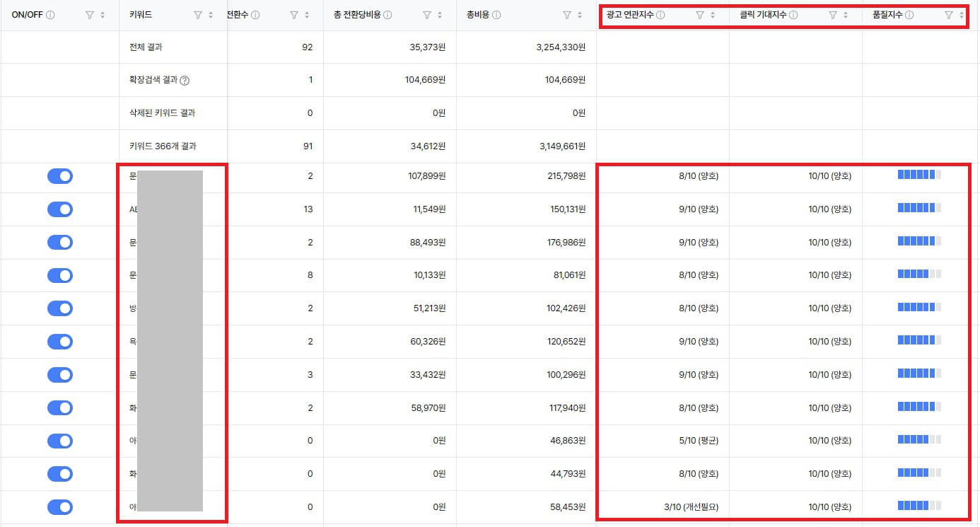Open filter for 광고 연관지수 column
980x527 pixels.
(x=699, y=15)
